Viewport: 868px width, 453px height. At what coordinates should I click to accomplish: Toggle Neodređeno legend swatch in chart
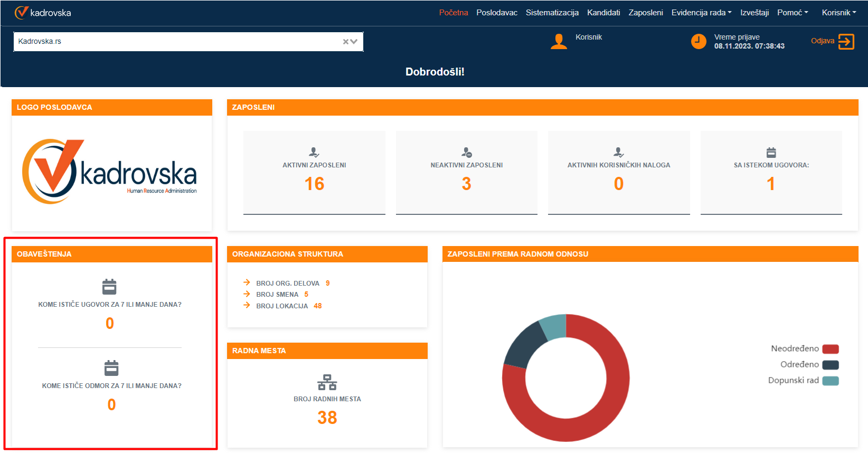click(x=830, y=349)
